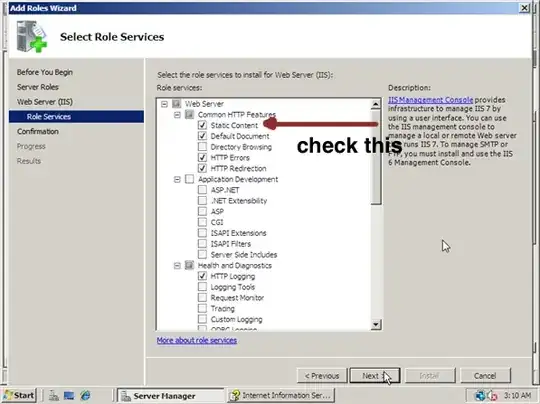Viewport: 540px width, 404px height.
Task: Enable the Tracing checkbox
Action: click(202, 308)
